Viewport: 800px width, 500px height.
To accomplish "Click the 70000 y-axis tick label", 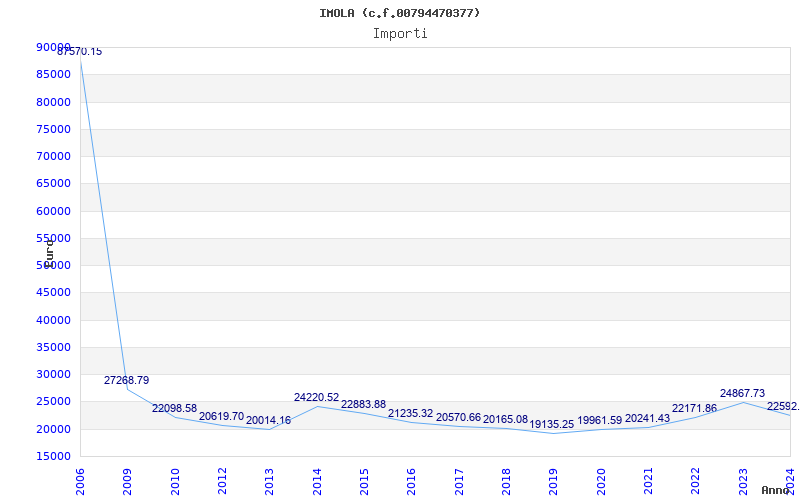I will (54, 156).
